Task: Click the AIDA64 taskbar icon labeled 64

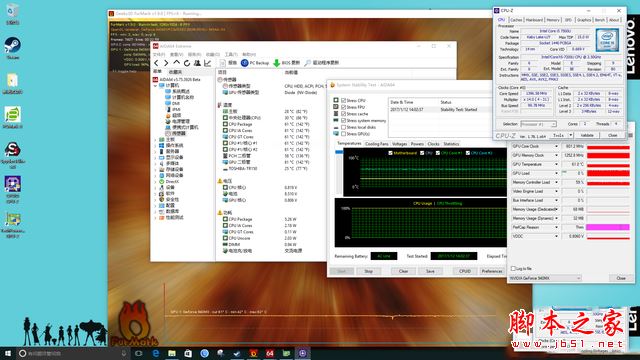Action: pos(269,353)
